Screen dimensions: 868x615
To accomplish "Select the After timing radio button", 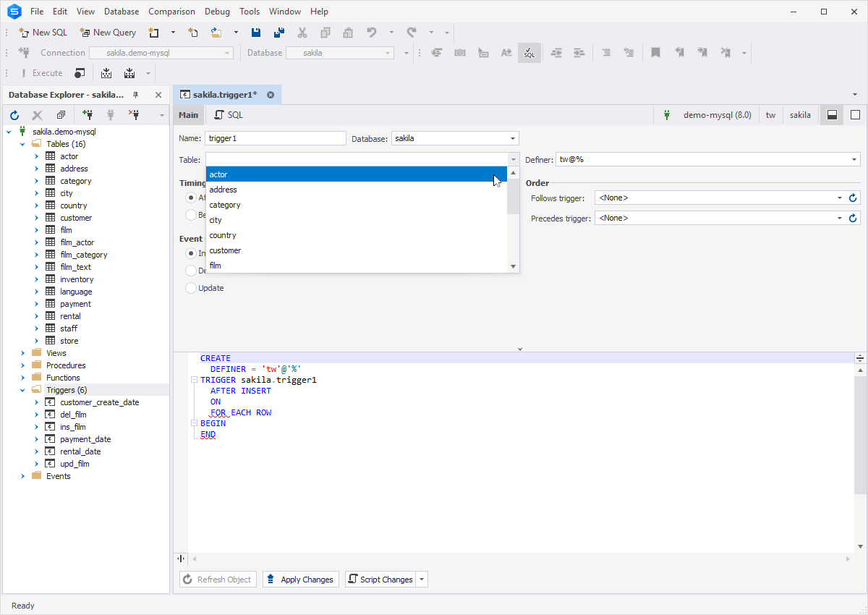I will pos(191,198).
